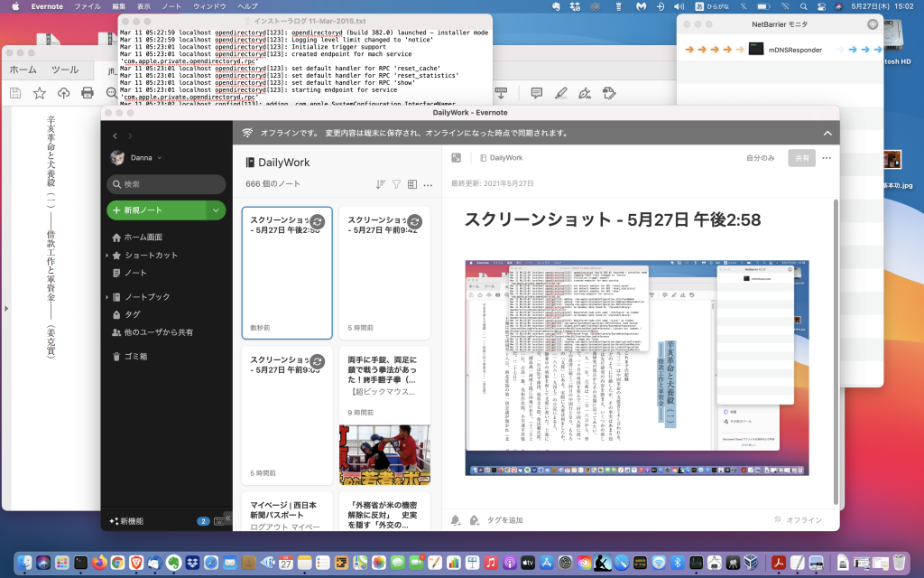Screen dimensions: 924x578
Task: Click the filter funnel icon in note list
Action: click(x=397, y=184)
